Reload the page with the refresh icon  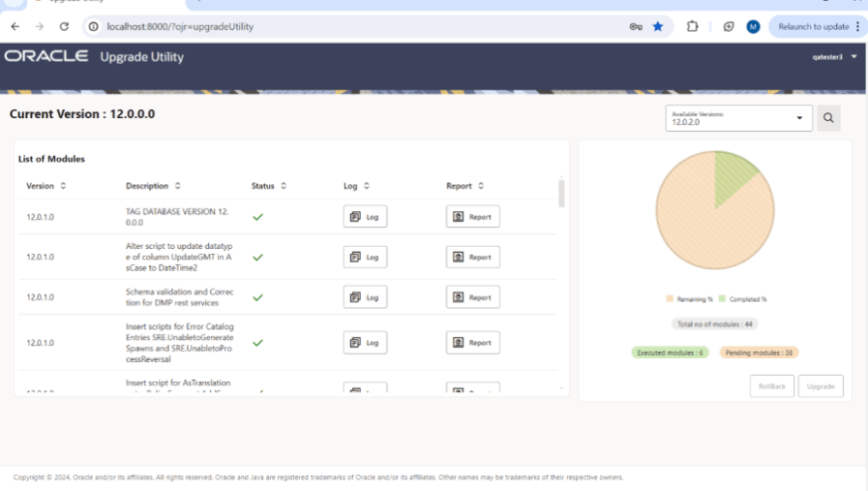pos(64,26)
